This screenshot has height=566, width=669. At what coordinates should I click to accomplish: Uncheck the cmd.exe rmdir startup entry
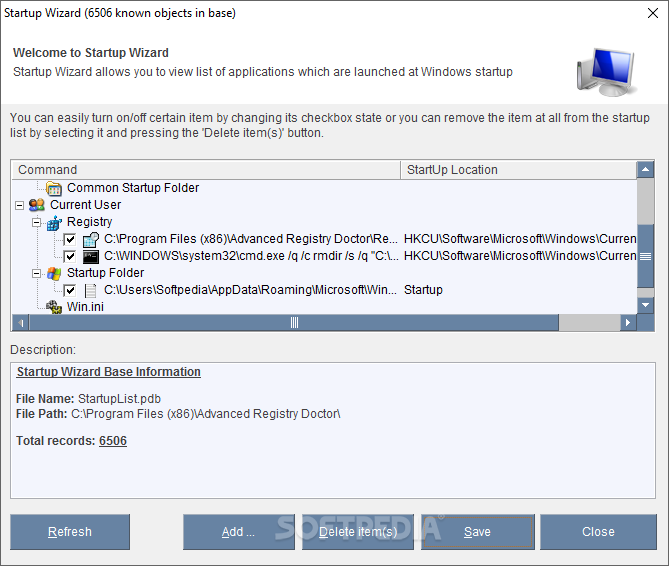[x=70, y=256]
